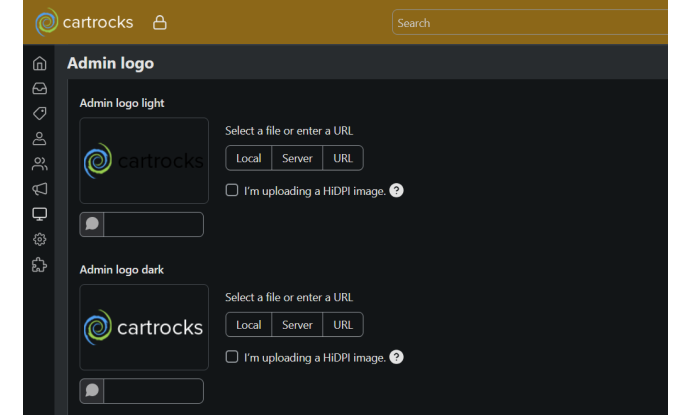Click the "Admin logo light" label
This screenshot has height=415, width=692.
pyautogui.click(x=122, y=103)
